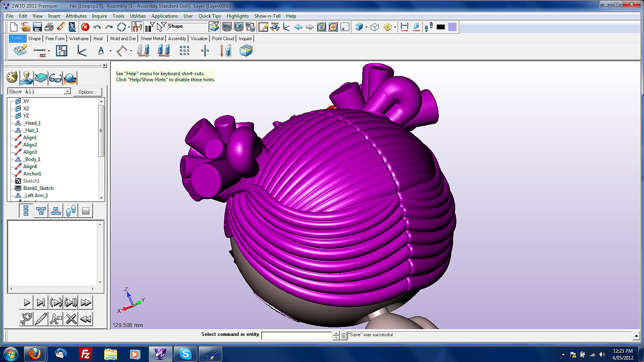Switch to the tree list view mode button
The image size is (644, 362).
[26, 211]
